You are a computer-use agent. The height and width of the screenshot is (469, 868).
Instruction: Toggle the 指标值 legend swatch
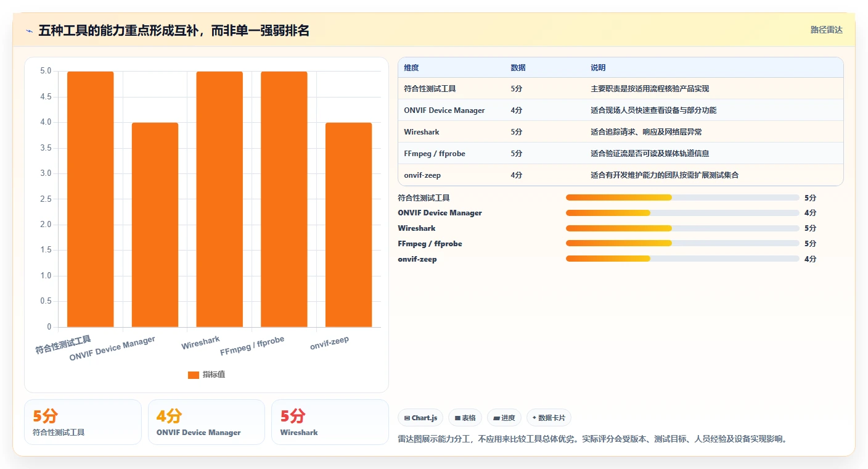click(x=194, y=375)
